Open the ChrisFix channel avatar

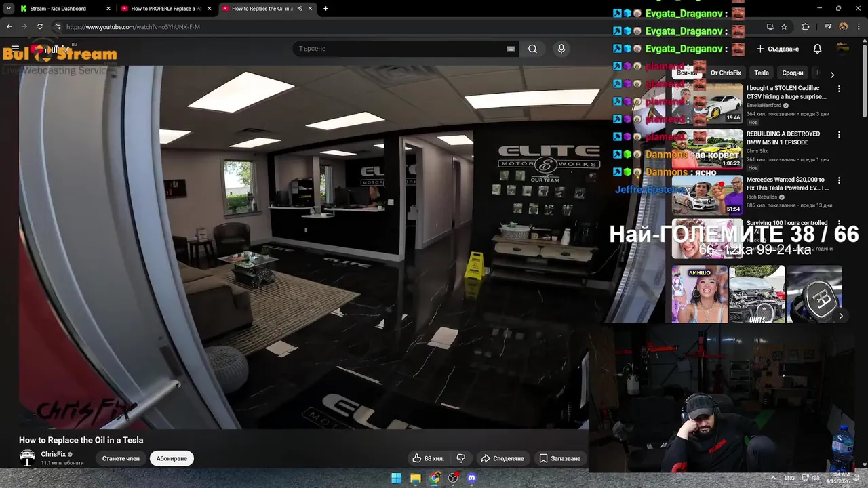[27, 458]
